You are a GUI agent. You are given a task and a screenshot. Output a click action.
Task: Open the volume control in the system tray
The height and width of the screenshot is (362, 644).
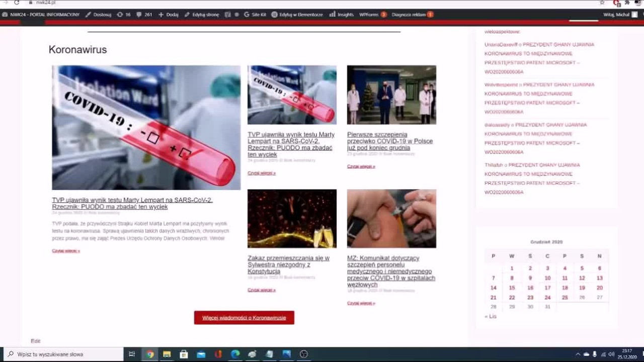pyautogui.click(x=611, y=354)
